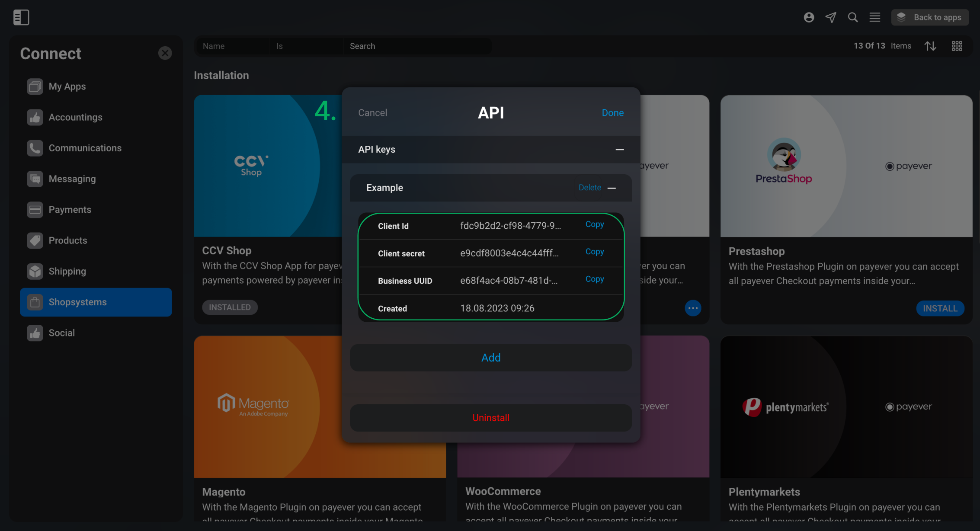Click the Shopsystems bag icon
The image size is (980, 531).
35,302
